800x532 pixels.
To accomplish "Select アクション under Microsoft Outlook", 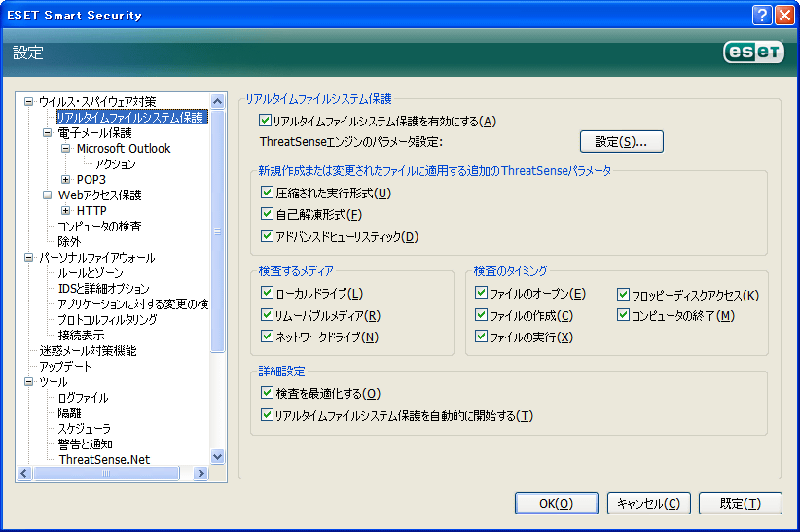I will click(x=115, y=164).
